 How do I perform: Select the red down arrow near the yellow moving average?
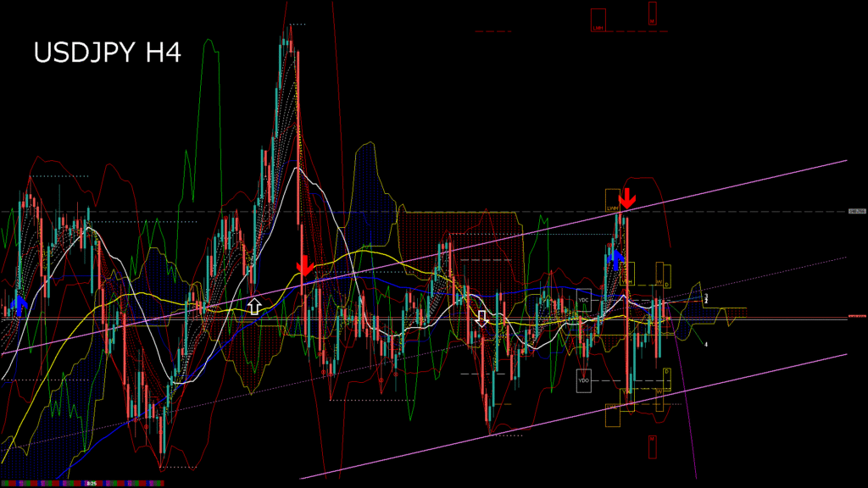click(305, 265)
